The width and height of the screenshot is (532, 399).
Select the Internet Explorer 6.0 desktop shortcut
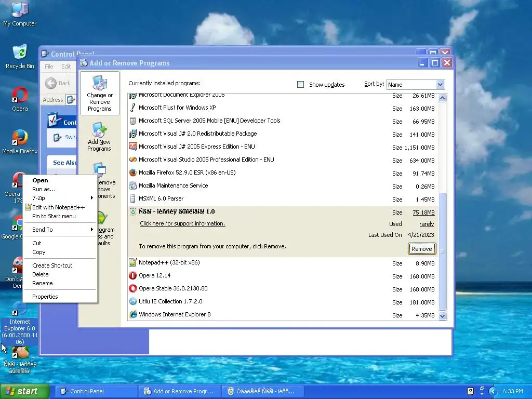pyautogui.click(x=20, y=324)
